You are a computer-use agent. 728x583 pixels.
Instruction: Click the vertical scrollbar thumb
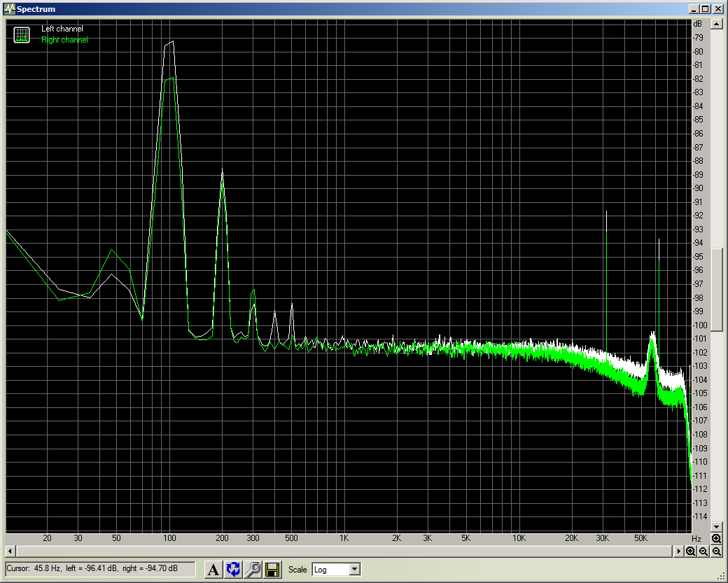tap(717, 290)
